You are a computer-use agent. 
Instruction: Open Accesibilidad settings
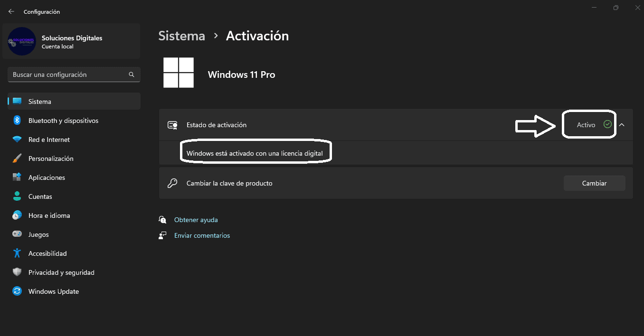click(x=74, y=253)
